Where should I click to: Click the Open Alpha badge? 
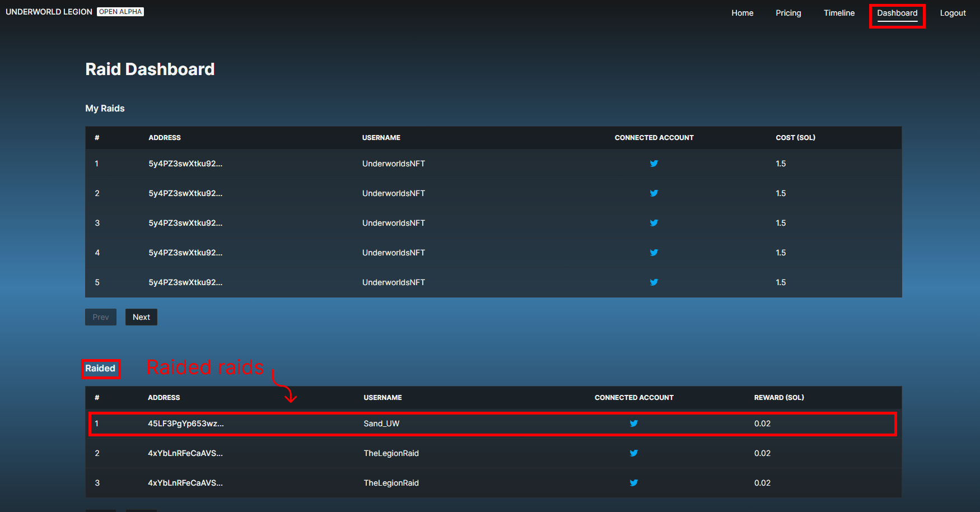click(x=120, y=12)
